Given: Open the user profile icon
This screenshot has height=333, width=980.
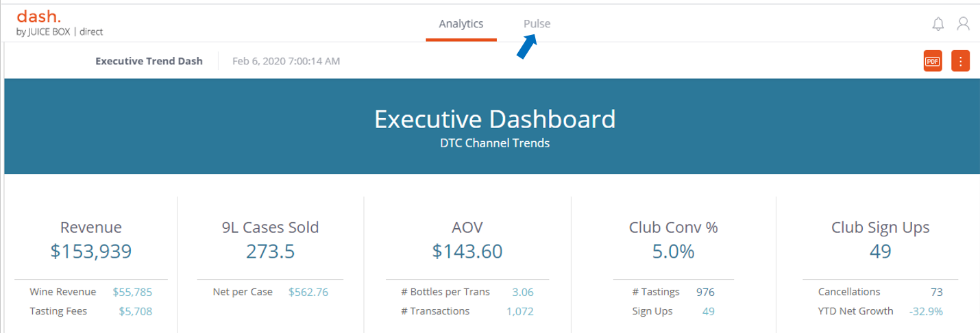Looking at the screenshot, I should pyautogui.click(x=963, y=24).
